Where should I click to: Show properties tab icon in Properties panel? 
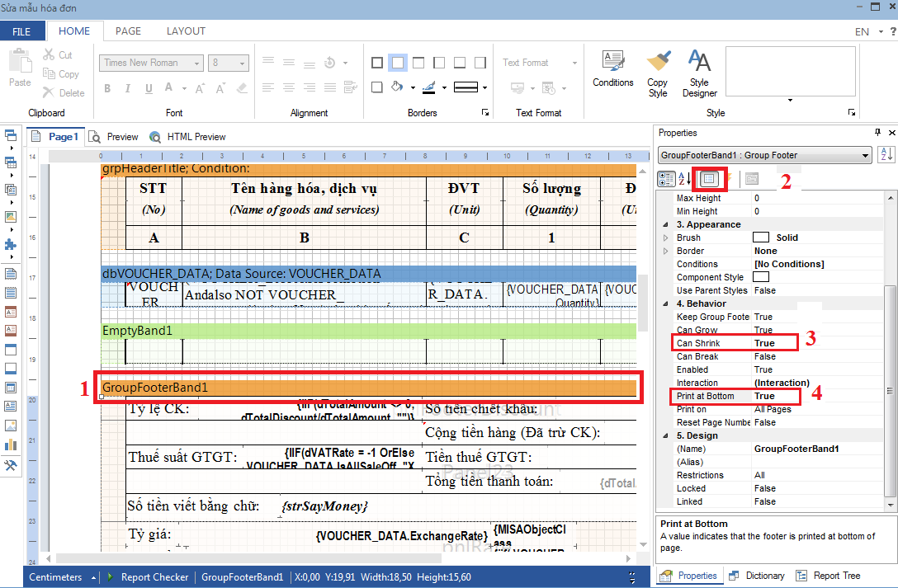pos(709,179)
